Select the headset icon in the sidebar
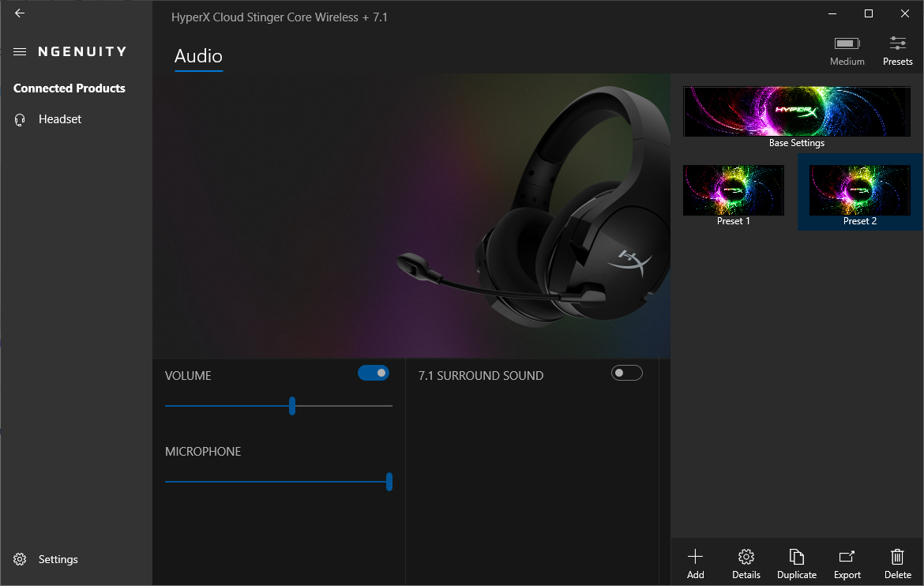 [20, 120]
